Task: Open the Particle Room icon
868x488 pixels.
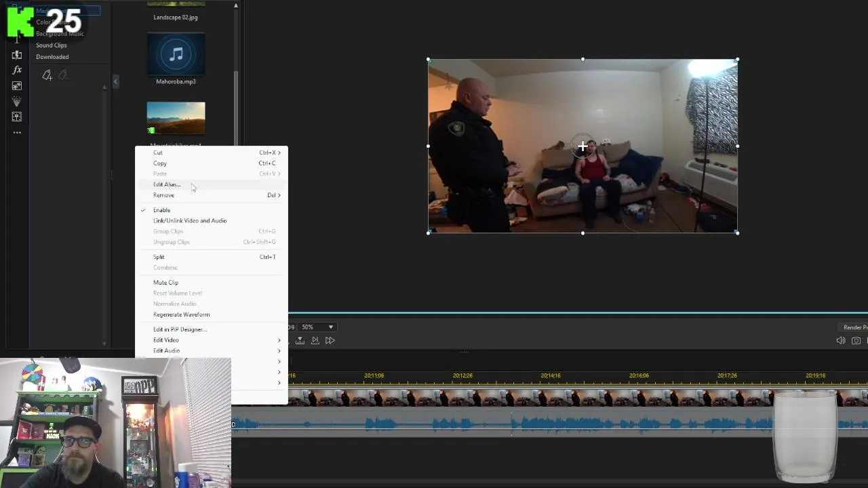Action: pos(17,101)
